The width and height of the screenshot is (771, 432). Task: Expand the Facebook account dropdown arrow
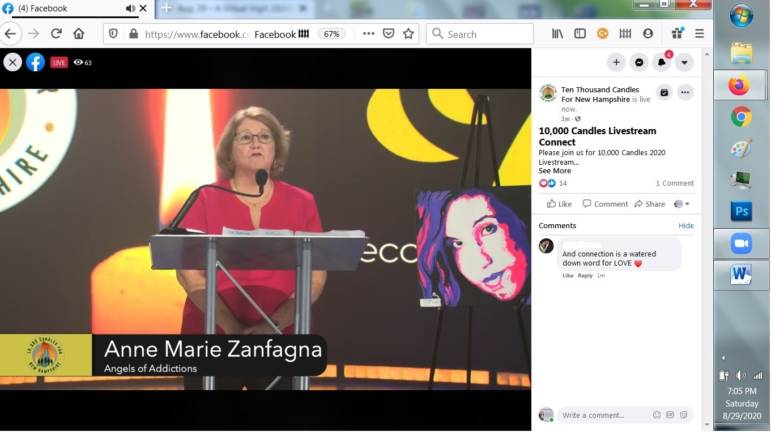coord(684,62)
